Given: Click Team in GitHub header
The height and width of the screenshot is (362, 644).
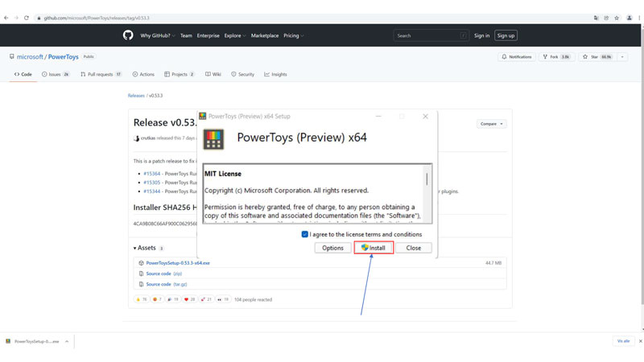Looking at the screenshot, I should tap(186, 35).
